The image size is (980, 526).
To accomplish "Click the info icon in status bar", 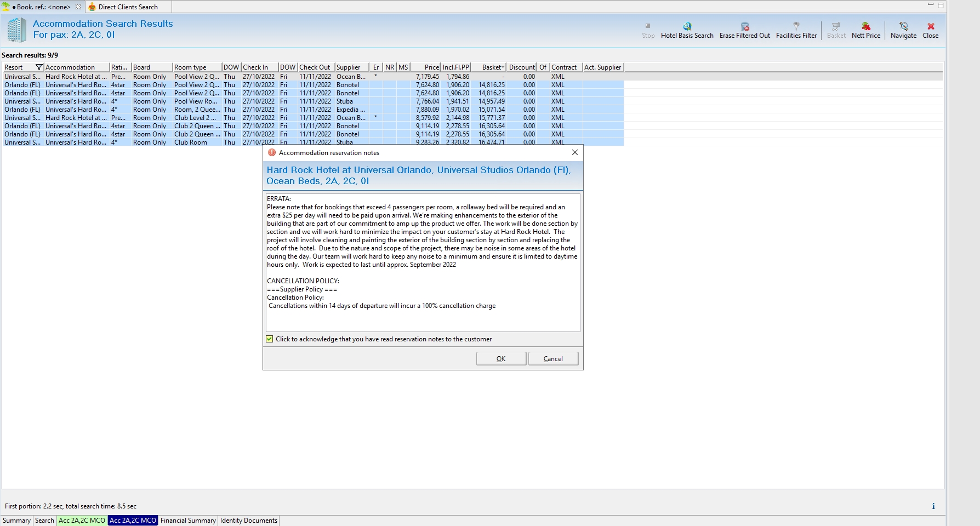I will [x=933, y=506].
